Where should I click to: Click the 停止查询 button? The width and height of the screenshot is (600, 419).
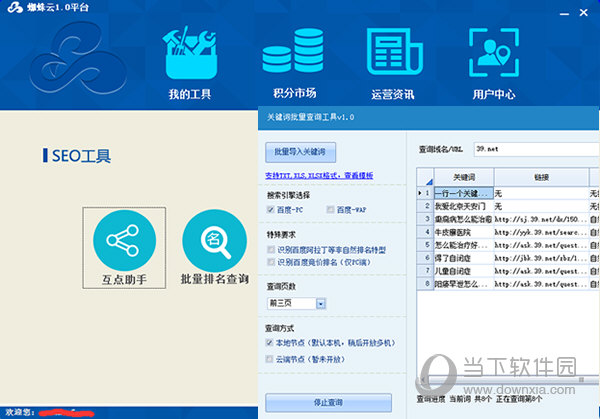(328, 403)
